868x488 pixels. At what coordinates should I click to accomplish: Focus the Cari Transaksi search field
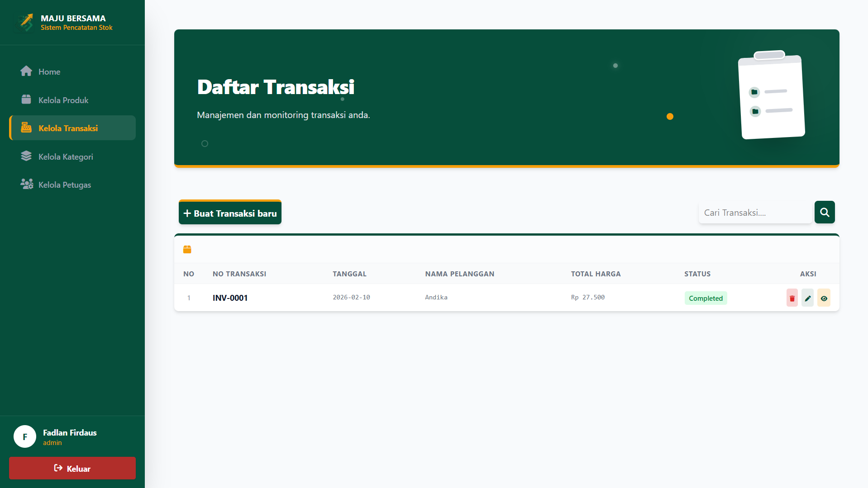pos(755,213)
